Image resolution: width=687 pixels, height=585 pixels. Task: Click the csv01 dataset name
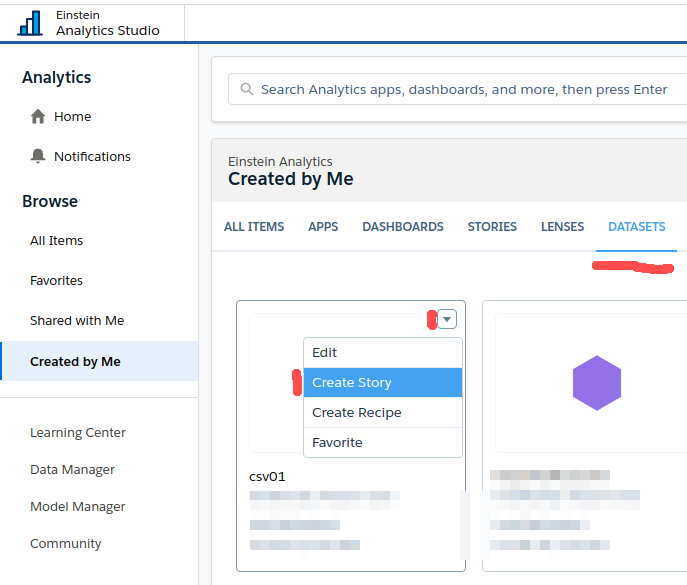tap(267, 477)
